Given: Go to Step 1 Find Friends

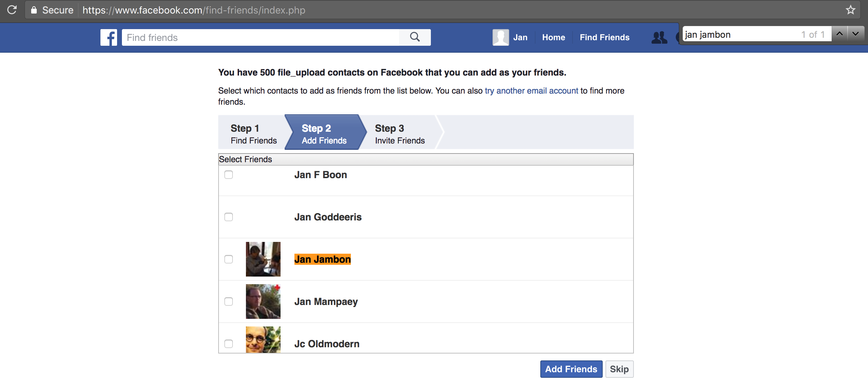Looking at the screenshot, I should coord(254,134).
